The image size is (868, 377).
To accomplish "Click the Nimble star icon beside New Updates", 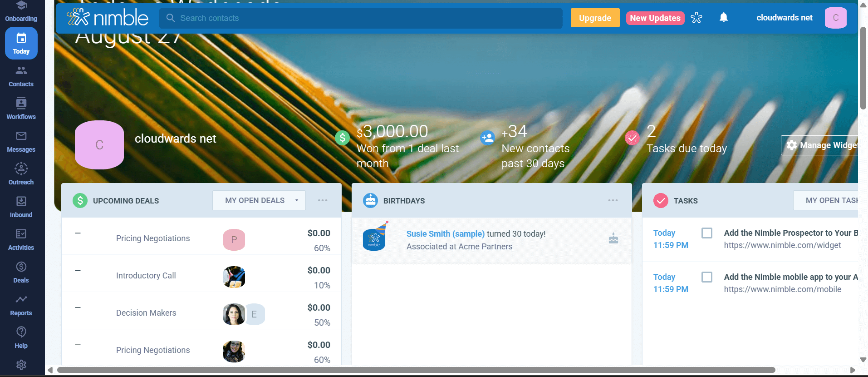I will click(696, 18).
